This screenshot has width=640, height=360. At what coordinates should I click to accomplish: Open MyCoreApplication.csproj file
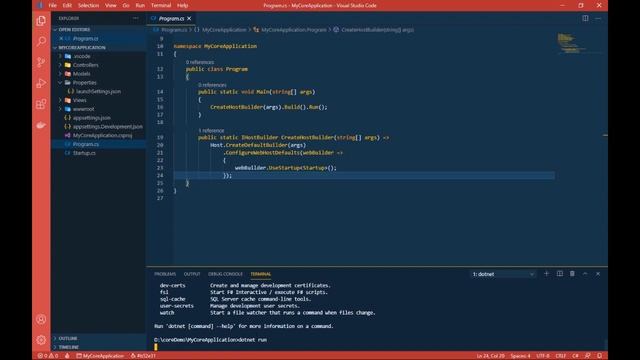[98, 135]
